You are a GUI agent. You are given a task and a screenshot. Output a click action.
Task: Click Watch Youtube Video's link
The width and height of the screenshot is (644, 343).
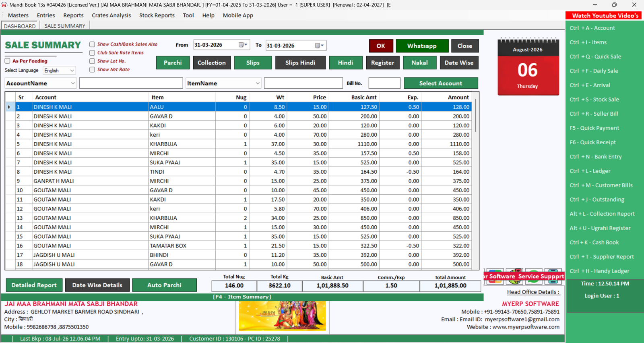(603, 15)
